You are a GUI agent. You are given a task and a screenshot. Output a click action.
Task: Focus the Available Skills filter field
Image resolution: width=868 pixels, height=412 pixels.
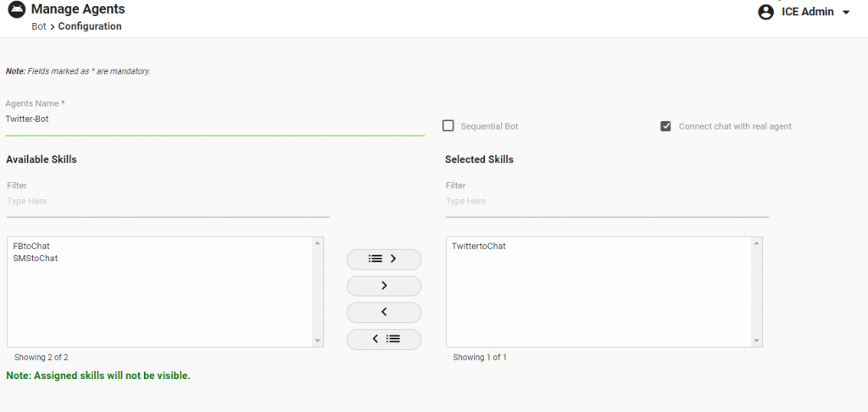point(167,202)
